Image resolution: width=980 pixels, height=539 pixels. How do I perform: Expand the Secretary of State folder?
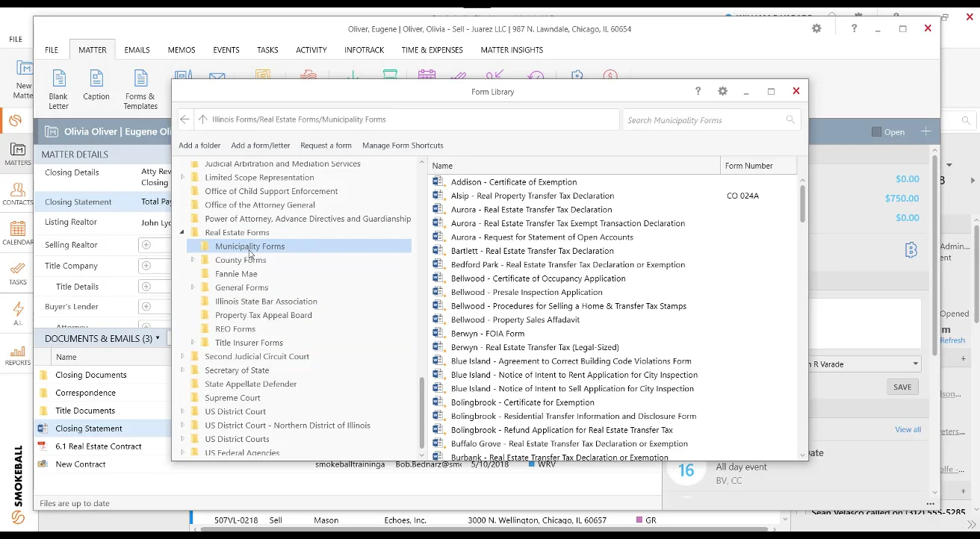pyautogui.click(x=182, y=370)
